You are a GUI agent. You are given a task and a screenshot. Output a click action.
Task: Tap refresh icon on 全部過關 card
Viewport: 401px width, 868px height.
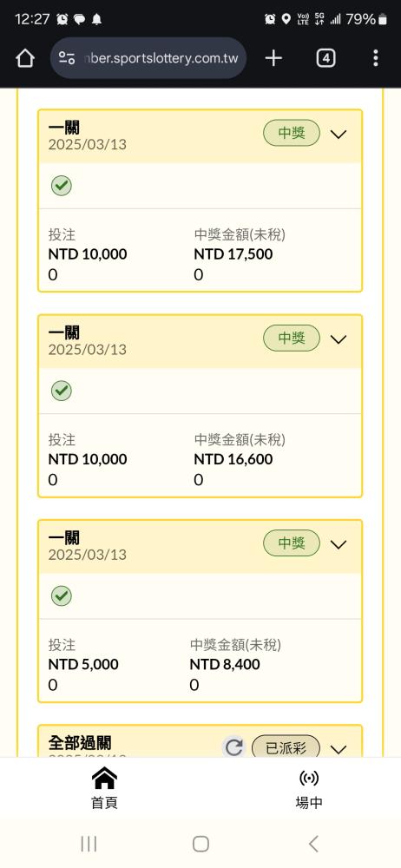coord(234,748)
